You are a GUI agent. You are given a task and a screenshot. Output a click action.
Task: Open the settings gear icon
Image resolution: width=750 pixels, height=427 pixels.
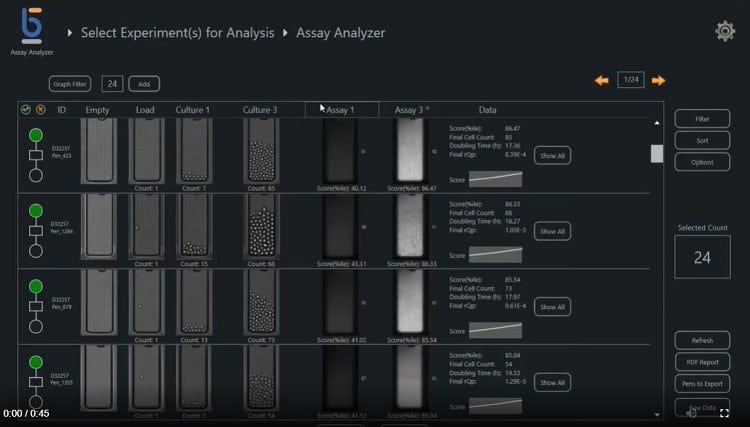725,31
